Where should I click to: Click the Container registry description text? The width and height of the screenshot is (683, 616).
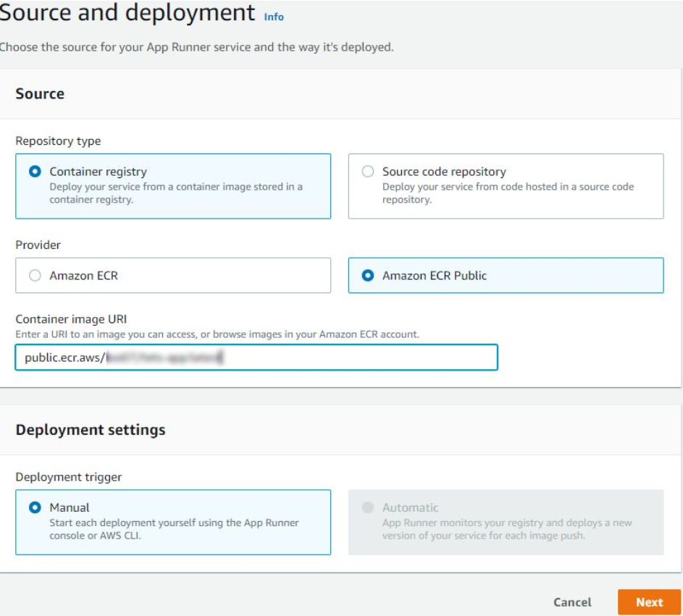point(175,193)
